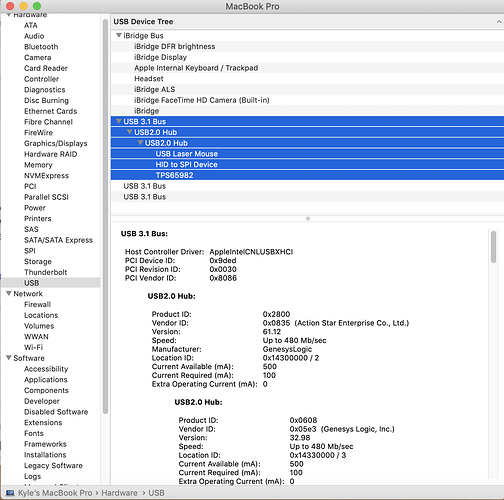This screenshot has width=504, height=500.
Task: Select Printers in the sidebar
Action: pos(38,218)
